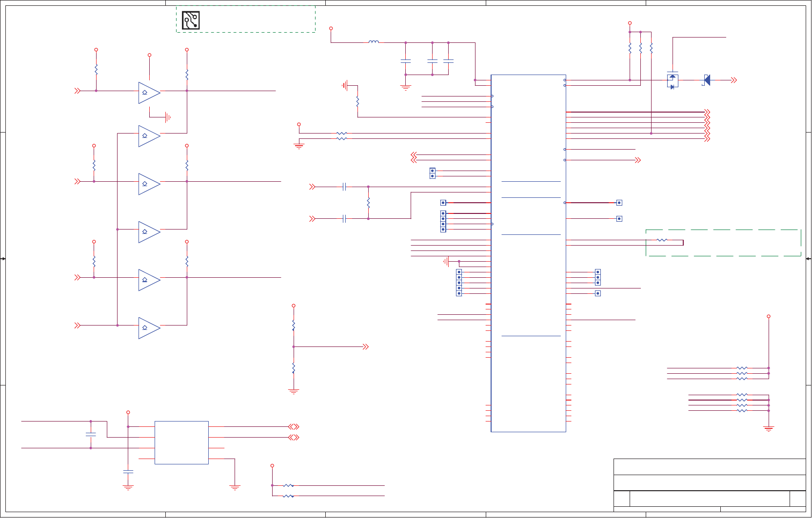Click the large central IC body
Image resolution: width=812 pixels, height=518 pixels.
point(528,253)
